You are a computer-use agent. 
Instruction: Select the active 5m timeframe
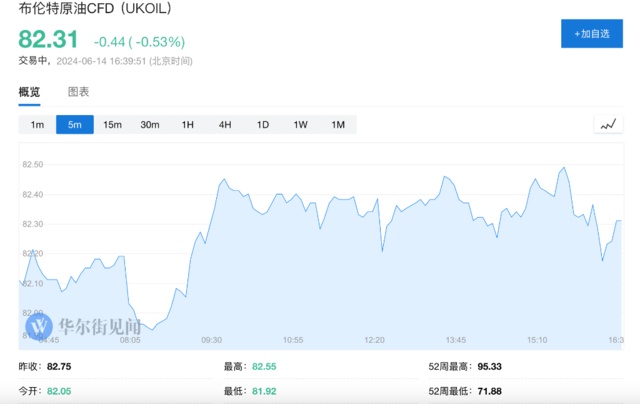pyautogui.click(x=75, y=125)
